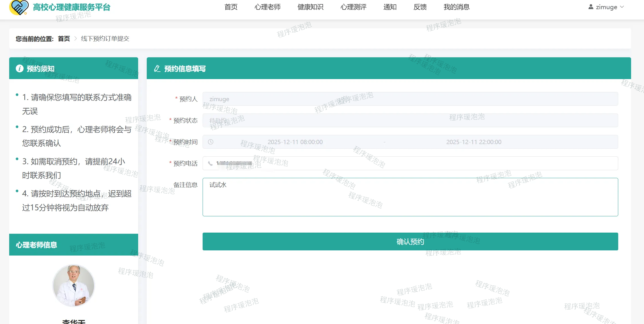Click the user avatar icon beside zimuge
644x324 pixels.
pyautogui.click(x=591, y=7)
